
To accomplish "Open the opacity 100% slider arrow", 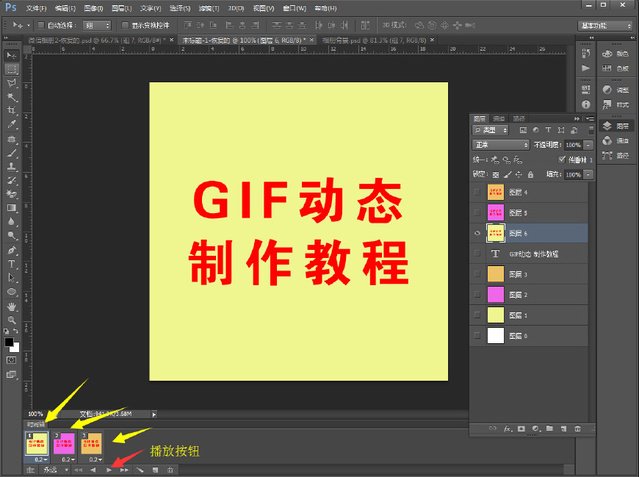I will [x=588, y=145].
